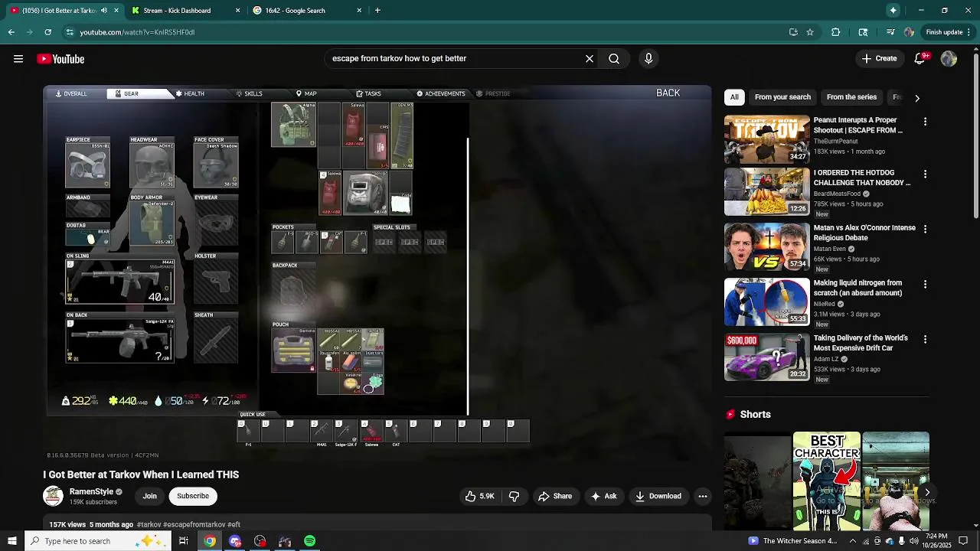Image resolution: width=980 pixels, height=551 pixels.
Task: Select From your search chip
Action: [x=782, y=97]
